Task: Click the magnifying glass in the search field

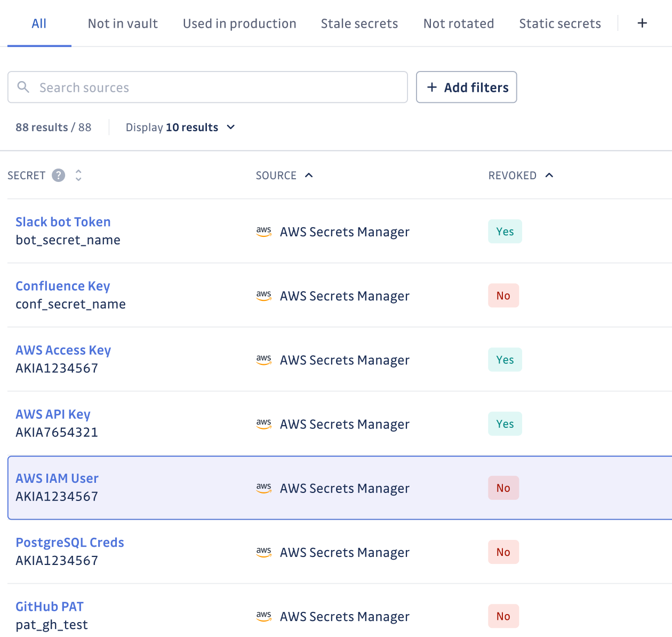Action: pos(23,87)
